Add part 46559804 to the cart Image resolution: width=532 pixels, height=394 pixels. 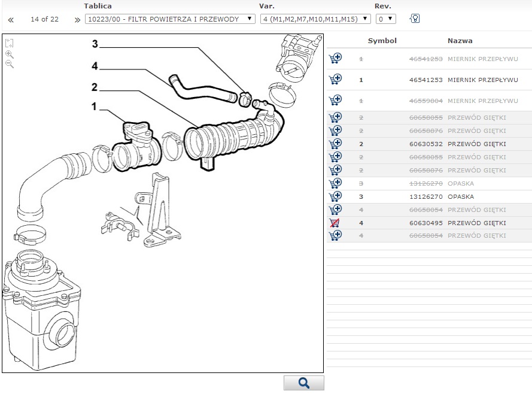[x=335, y=100]
